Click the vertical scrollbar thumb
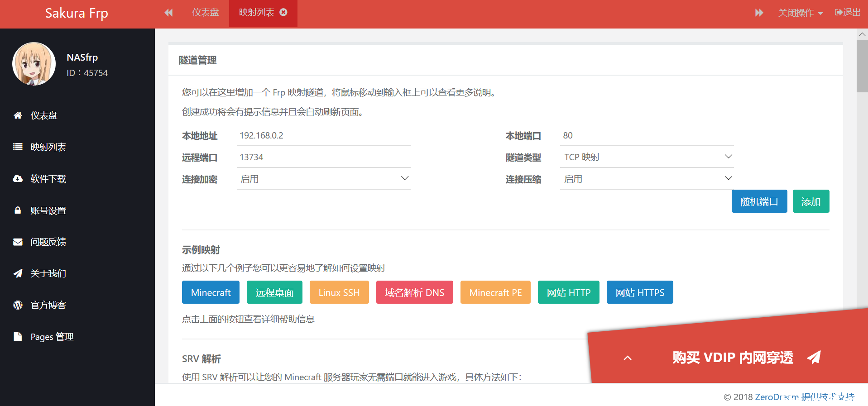This screenshot has height=406, width=868. point(862,66)
